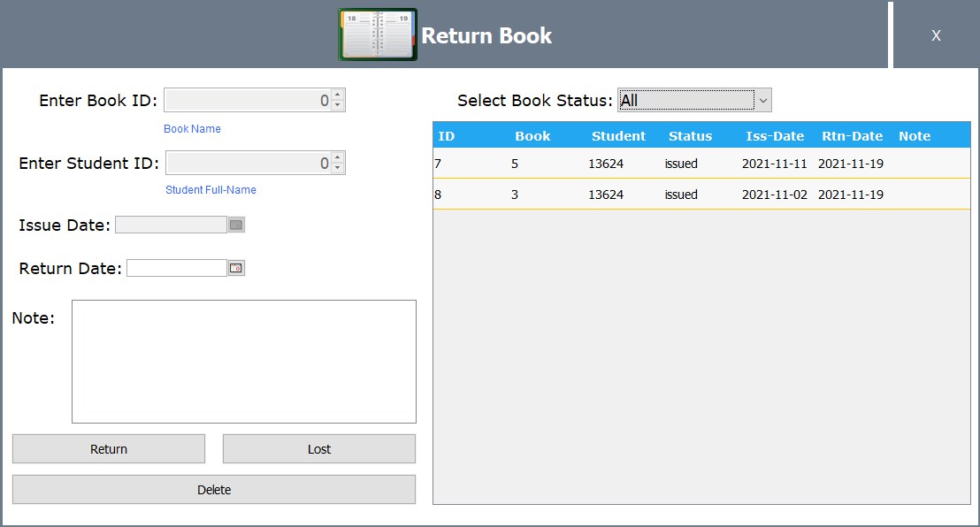Screen dimensions: 980x527
Task: Open the Return Date calendar picker icon
Action: (x=236, y=268)
